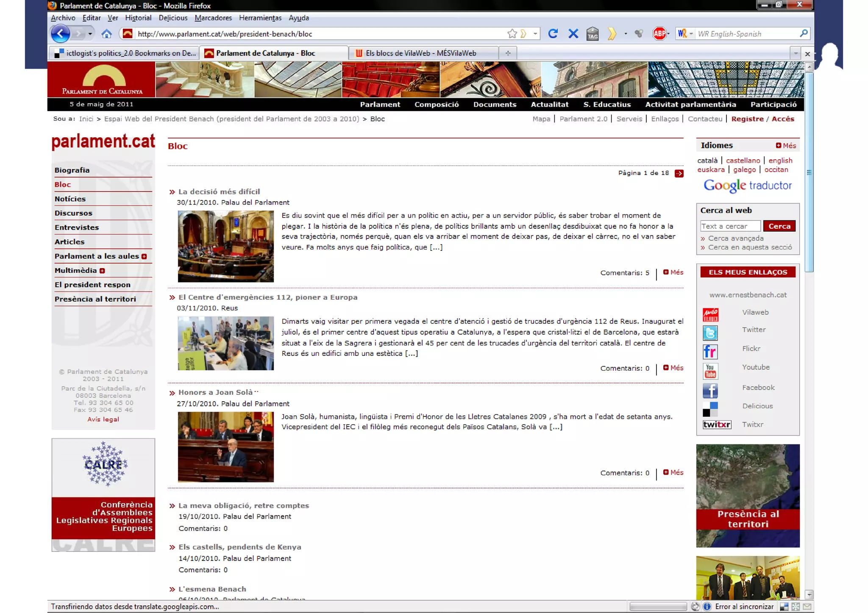This screenshot has height=613, width=868.
Task: Switch to Els blocs de VilaWeb tab
Action: coord(423,53)
